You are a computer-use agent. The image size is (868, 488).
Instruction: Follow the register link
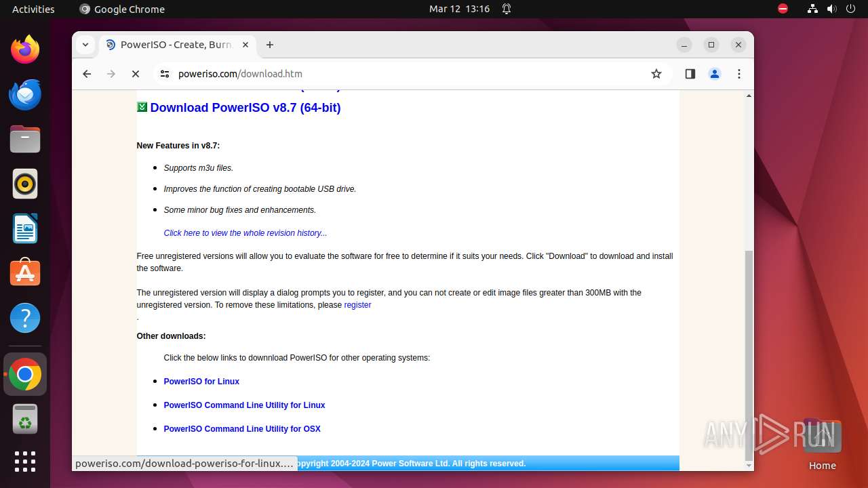[x=357, y=305]
